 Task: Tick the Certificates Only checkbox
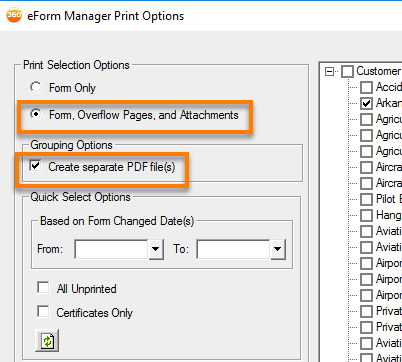click(x=43, y=312)
